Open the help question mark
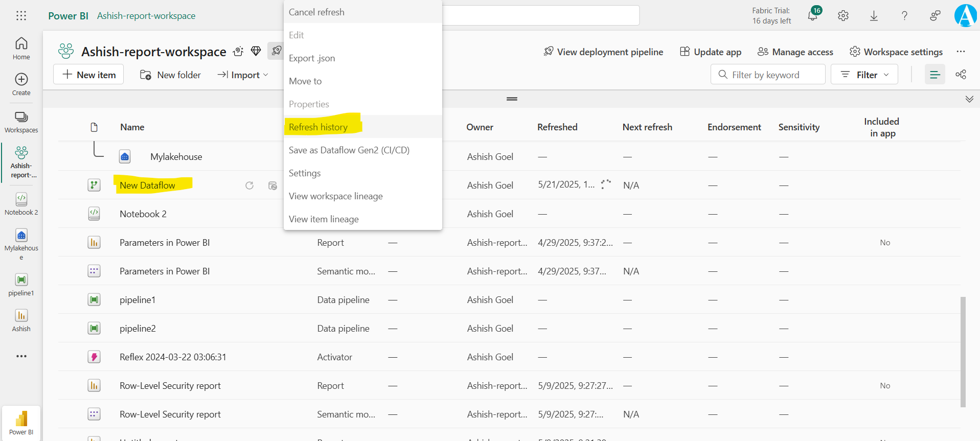The width and height of the screenshot is (980, 441). (904, 16)
